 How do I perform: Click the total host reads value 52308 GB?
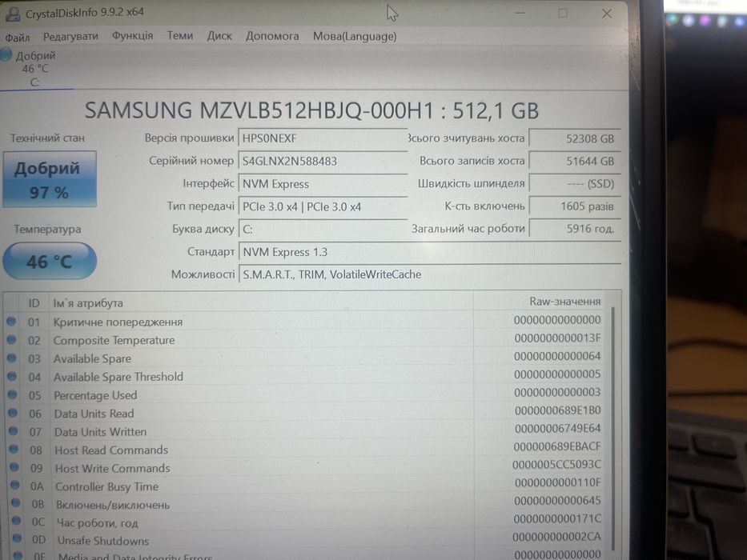click(574, 138)
